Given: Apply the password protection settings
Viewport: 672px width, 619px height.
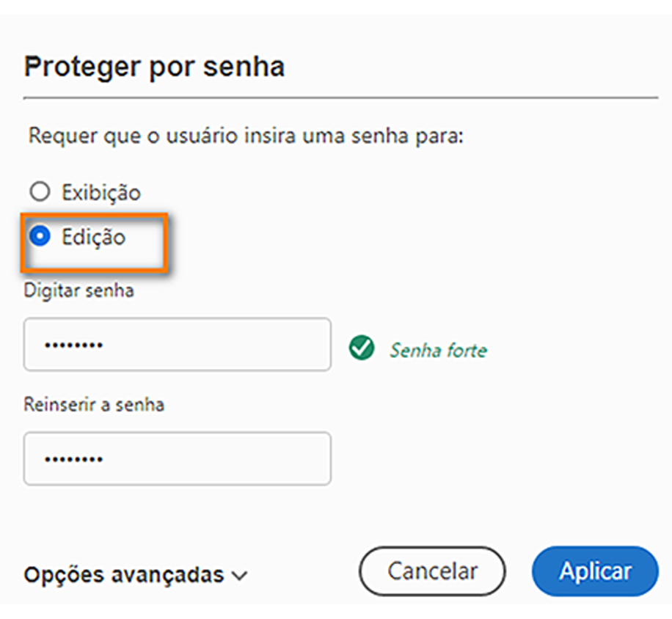Looking at the screenshot, I should (594, 571).
